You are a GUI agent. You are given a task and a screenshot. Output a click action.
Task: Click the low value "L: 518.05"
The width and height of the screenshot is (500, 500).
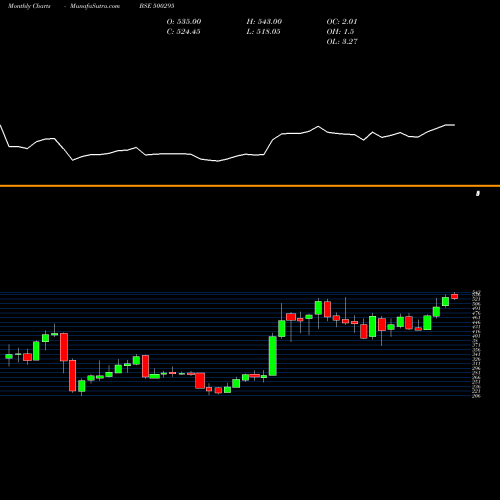coord(263,32)
